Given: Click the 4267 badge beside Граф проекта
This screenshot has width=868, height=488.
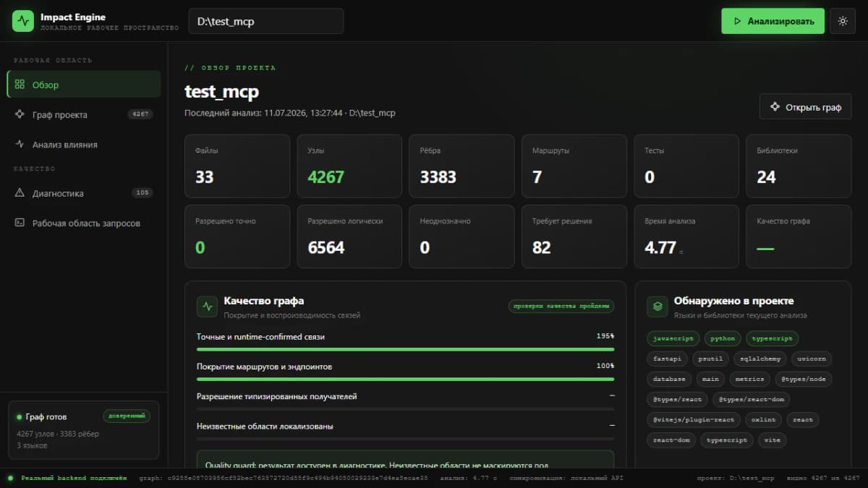Looking at the screenshot, I should coord(140,114).
